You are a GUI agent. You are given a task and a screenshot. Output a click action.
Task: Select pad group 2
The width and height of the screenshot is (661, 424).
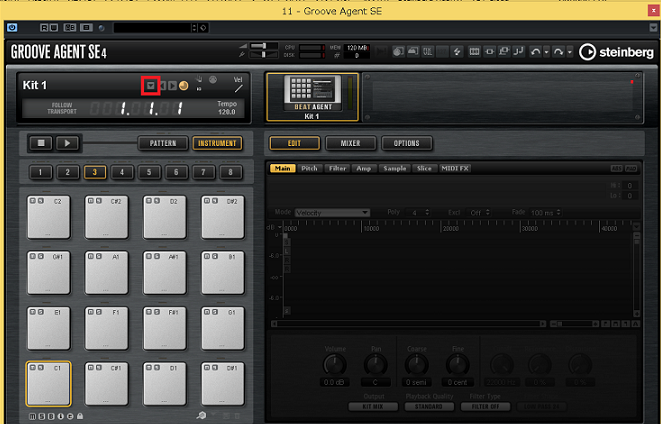(x=67, y=172)
